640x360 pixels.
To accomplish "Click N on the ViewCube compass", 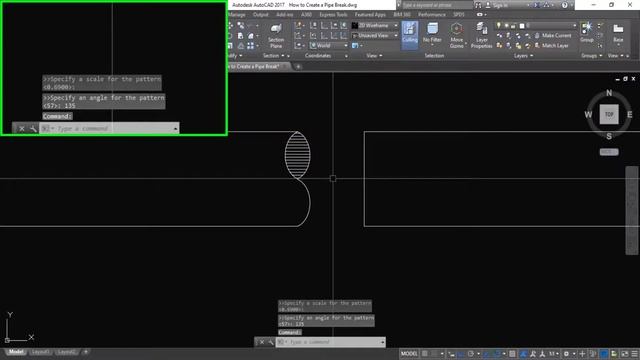I will (x=609, y=93).
